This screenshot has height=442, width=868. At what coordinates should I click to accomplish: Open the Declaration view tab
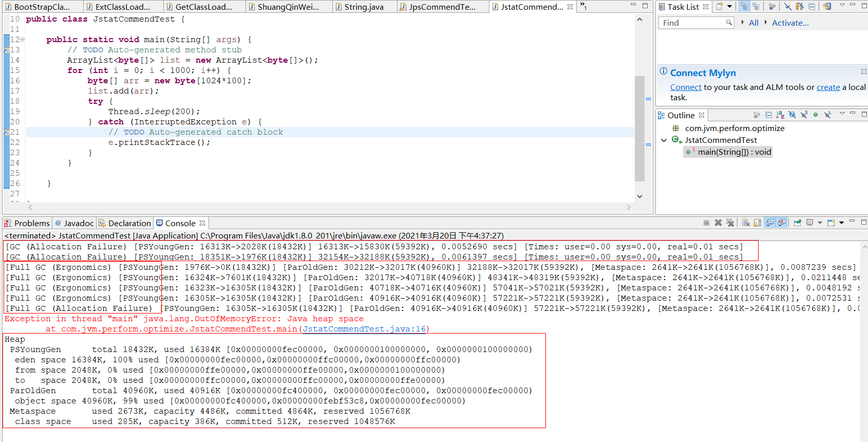(125, 223)
